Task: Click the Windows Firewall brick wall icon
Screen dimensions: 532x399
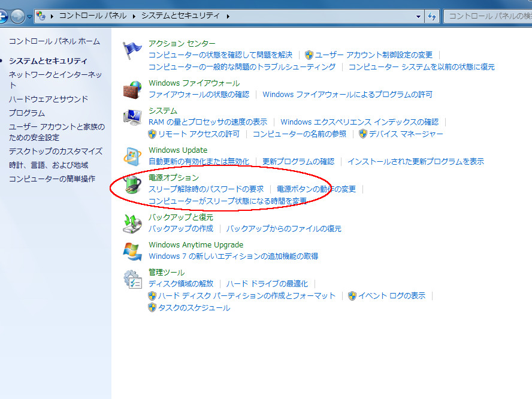Action: pos(132,89)
